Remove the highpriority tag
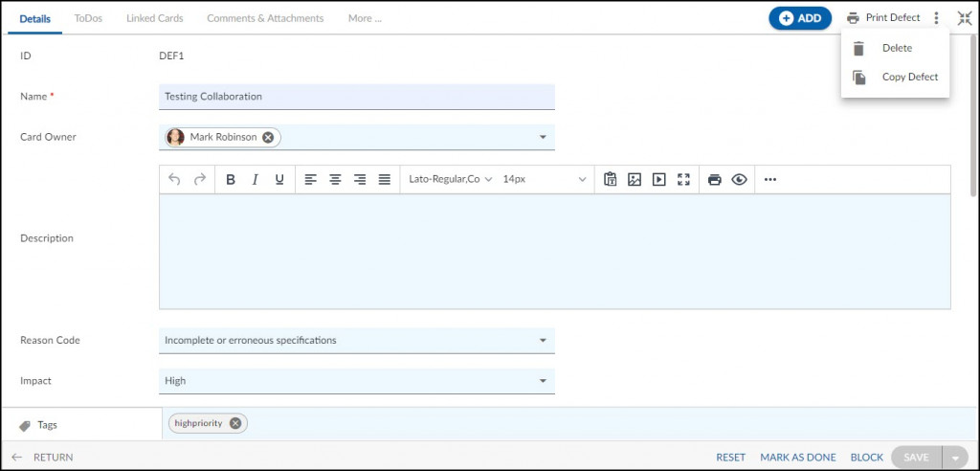The width and height of the screenshot is (980, 471). [235, 423]
